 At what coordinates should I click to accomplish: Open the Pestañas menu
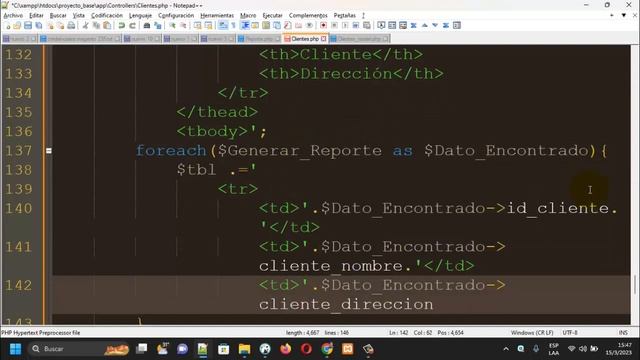tap(344, 15)
